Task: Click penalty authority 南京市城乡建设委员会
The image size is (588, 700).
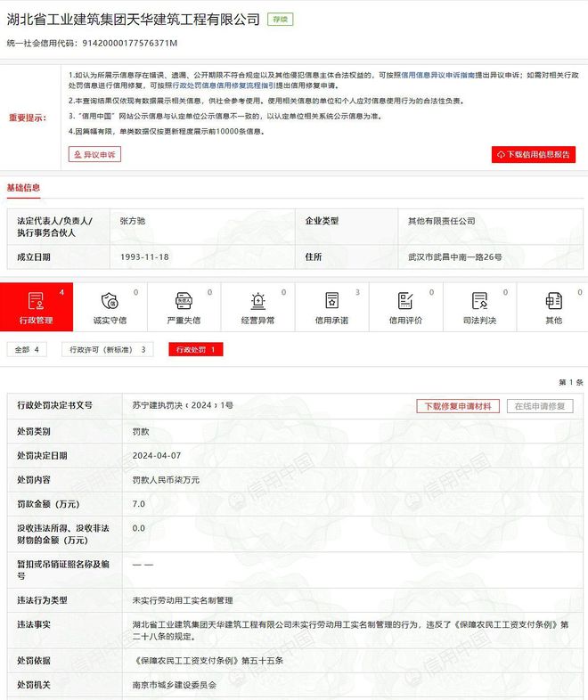Action: [x=174, y=685]
